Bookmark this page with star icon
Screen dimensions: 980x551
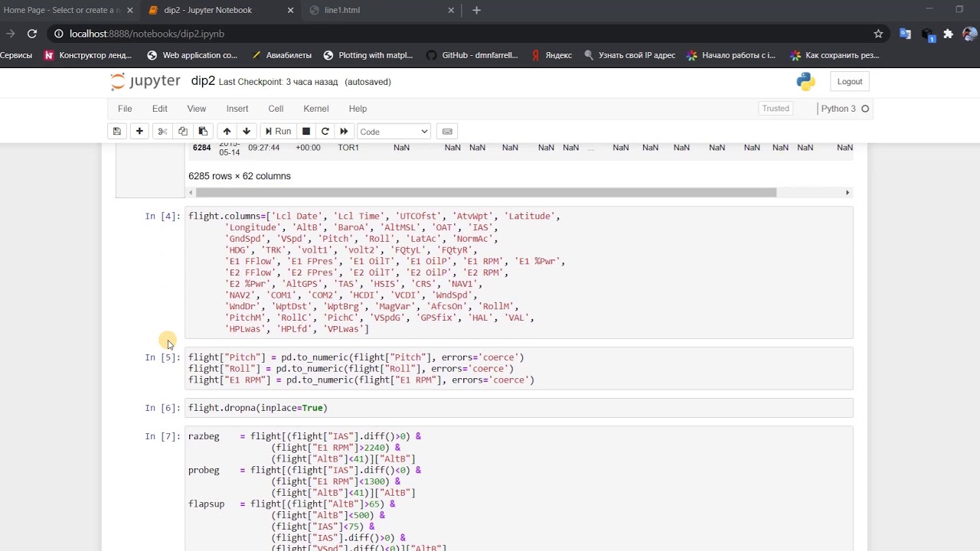pyautogui.click(x=878, y=34)
